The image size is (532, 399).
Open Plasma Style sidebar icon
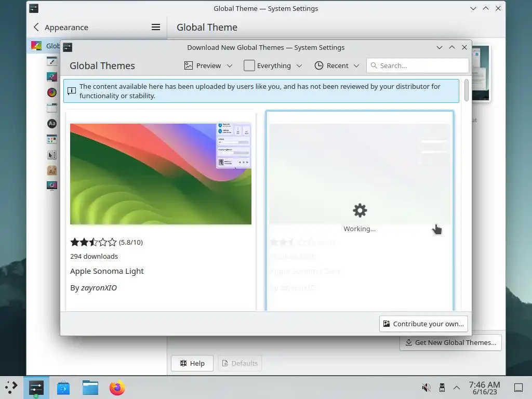coord(52,77)
